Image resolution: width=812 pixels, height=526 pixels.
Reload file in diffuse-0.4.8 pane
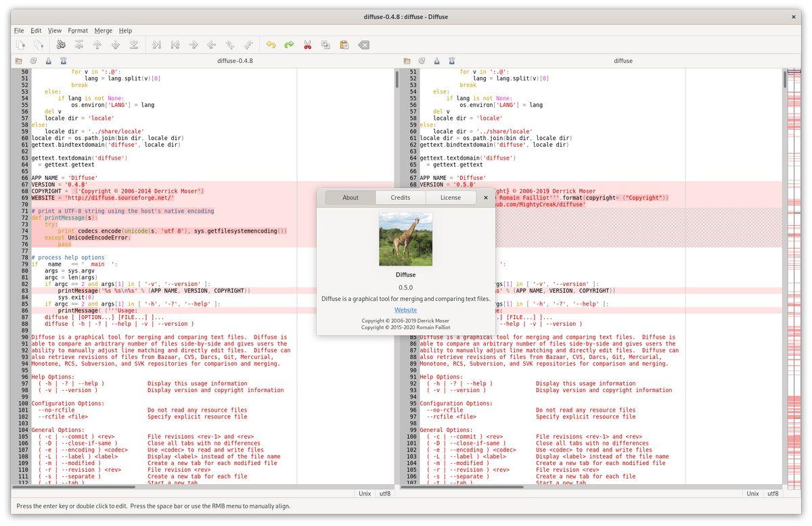33,61
